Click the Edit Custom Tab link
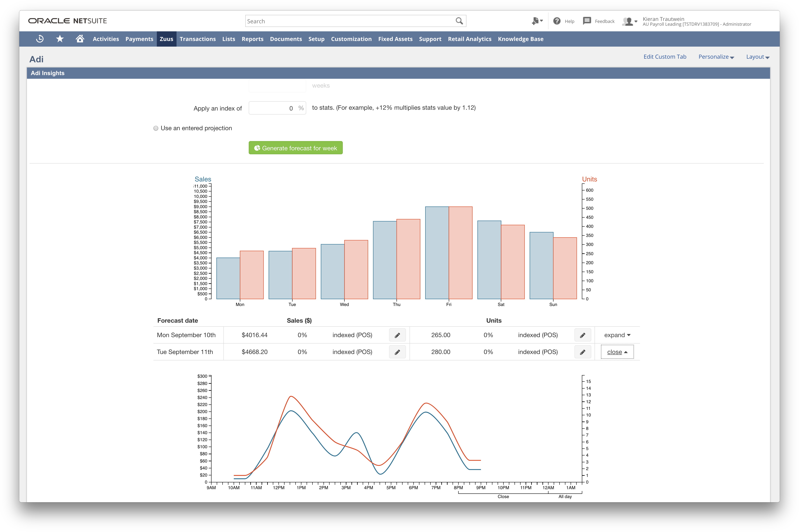The width and height of the screenshot is (799, 532). click(x=664, y=57)
